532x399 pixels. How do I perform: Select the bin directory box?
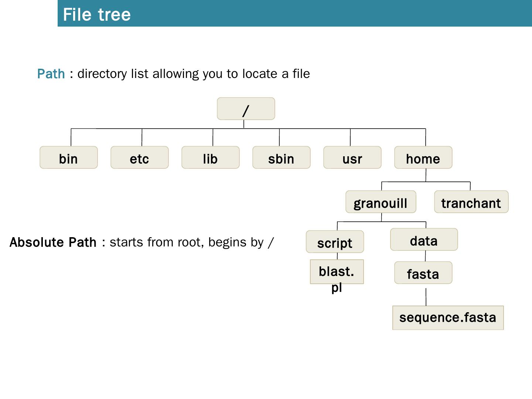[69, 158]
